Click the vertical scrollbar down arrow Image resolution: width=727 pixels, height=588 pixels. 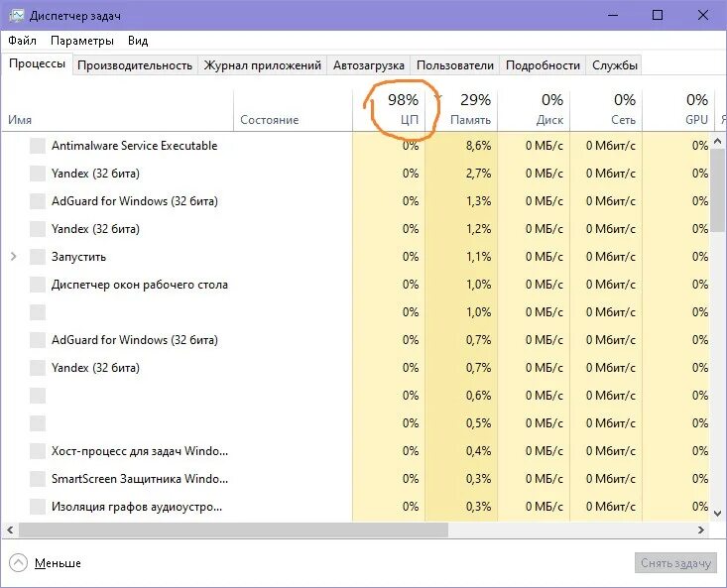pyautogui.click(x=718, y=513)
